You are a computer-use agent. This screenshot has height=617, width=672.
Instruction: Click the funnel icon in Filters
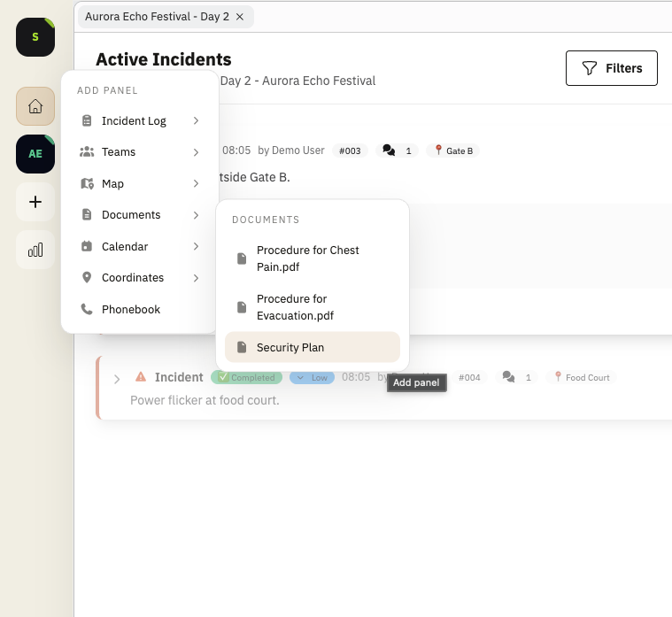(590, 68)
